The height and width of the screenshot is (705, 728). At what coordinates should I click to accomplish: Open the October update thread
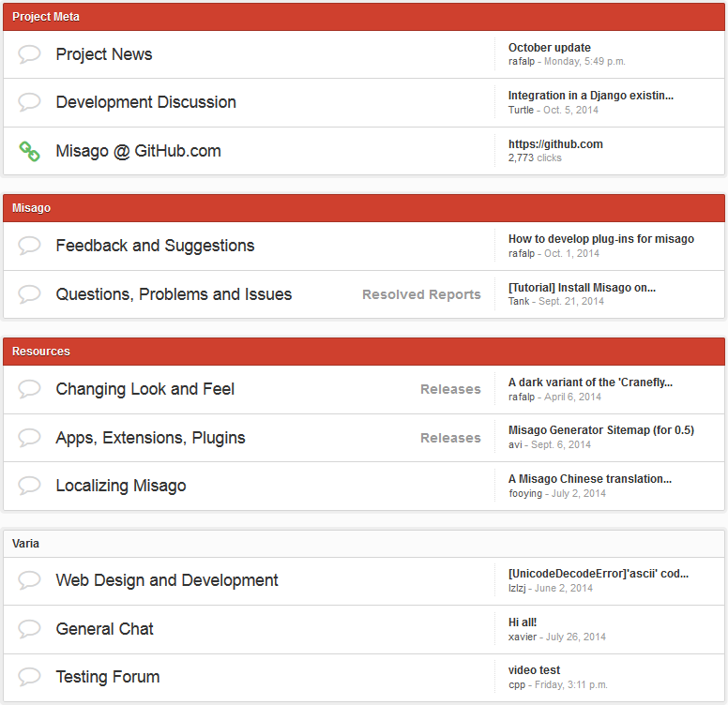click(550, 48)
